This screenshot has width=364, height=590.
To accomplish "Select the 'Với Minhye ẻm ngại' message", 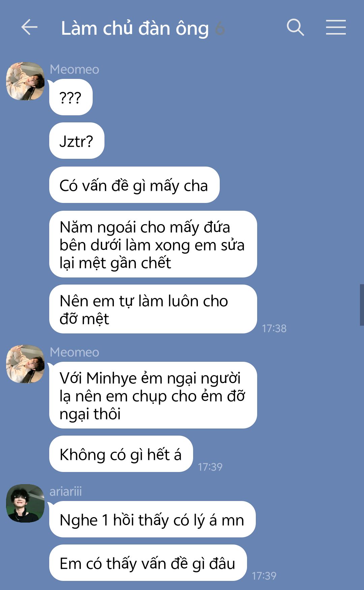I will click(153, 395).
